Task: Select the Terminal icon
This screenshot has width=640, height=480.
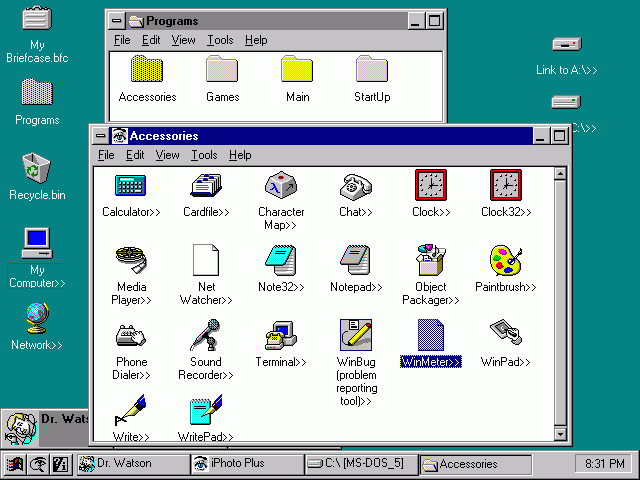Action: (x=281, y=335)
